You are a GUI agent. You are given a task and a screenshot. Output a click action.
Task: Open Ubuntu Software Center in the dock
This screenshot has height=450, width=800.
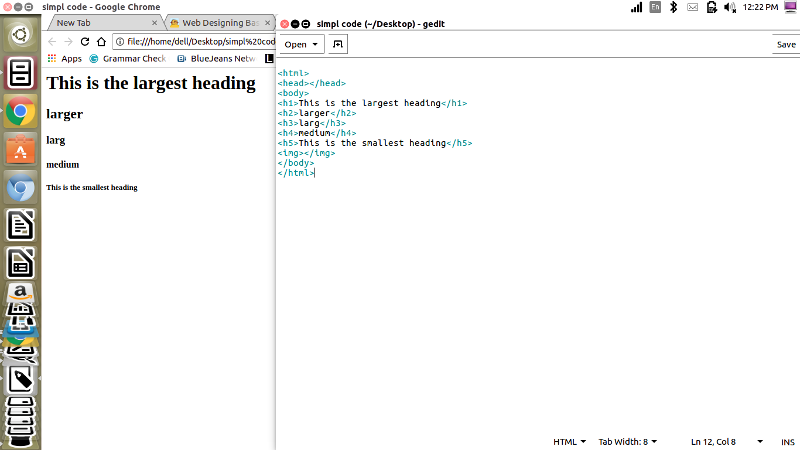click(x=20, y=149)
